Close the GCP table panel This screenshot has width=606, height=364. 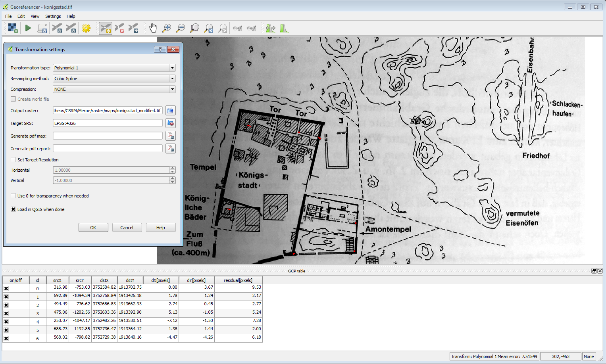[x=600, y=271]
